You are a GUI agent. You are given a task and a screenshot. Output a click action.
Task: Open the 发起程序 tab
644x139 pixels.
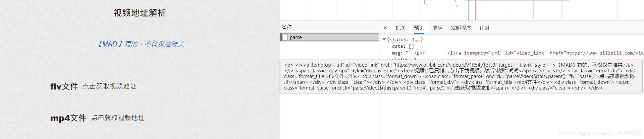click(461, 28)
